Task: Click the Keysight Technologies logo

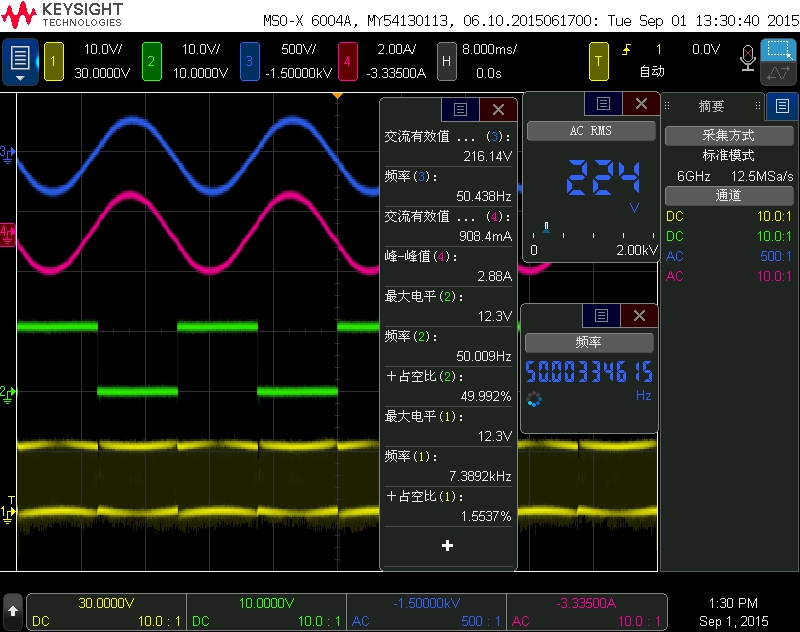Action: [x=62, y=15]
